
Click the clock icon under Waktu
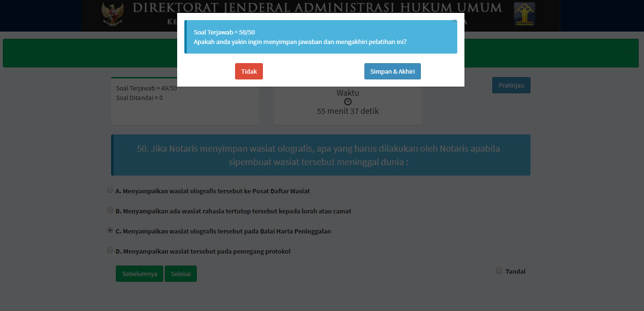coord(348,102)
